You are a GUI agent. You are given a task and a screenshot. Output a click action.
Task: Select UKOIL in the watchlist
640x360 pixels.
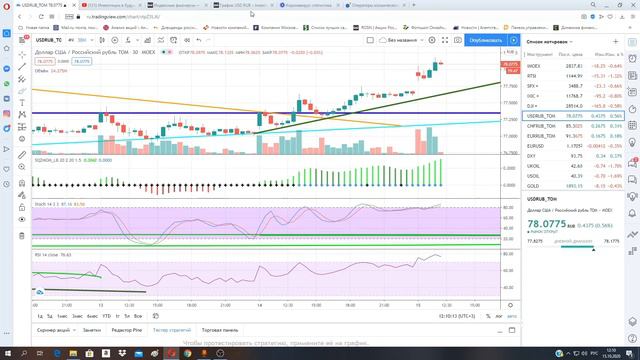573,166
